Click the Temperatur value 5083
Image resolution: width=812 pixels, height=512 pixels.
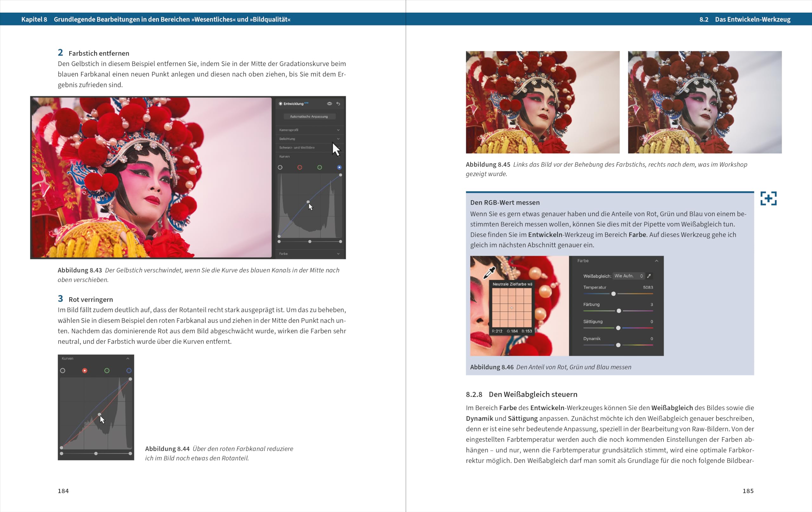[648, 287]
